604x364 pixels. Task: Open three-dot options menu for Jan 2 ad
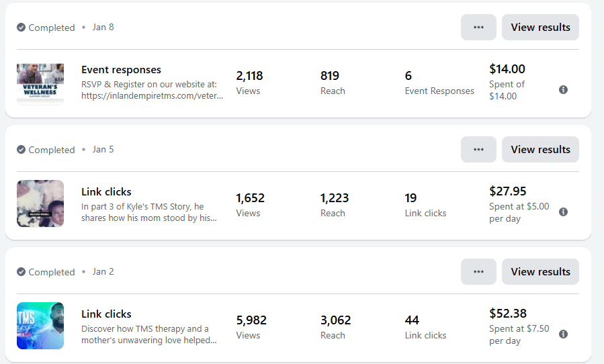point(478,272)
